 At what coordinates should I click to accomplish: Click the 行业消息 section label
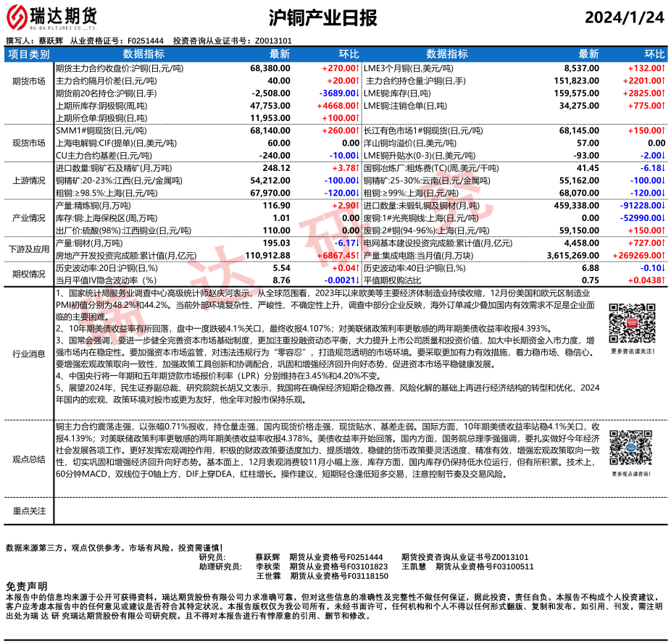click(29, 354)
